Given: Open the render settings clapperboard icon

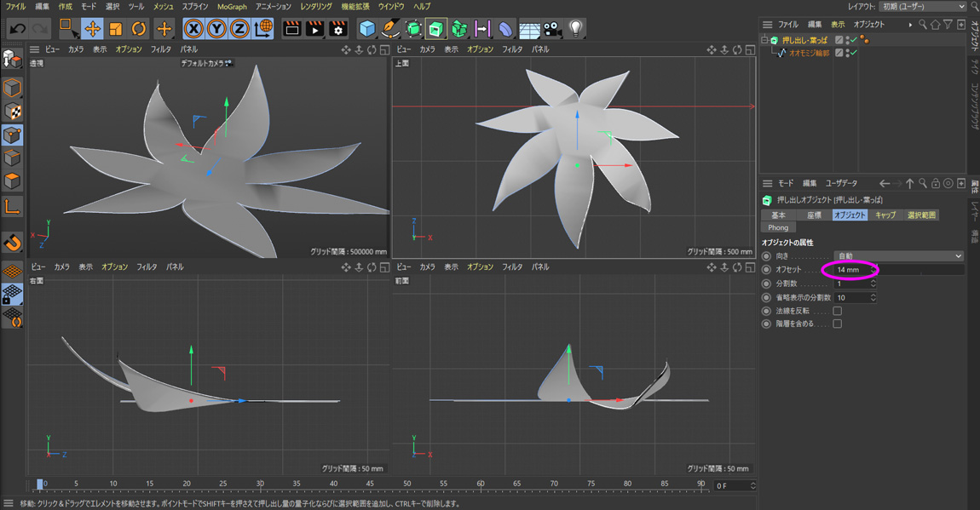Looking at the screenshot, I should [x=338, y=29].
